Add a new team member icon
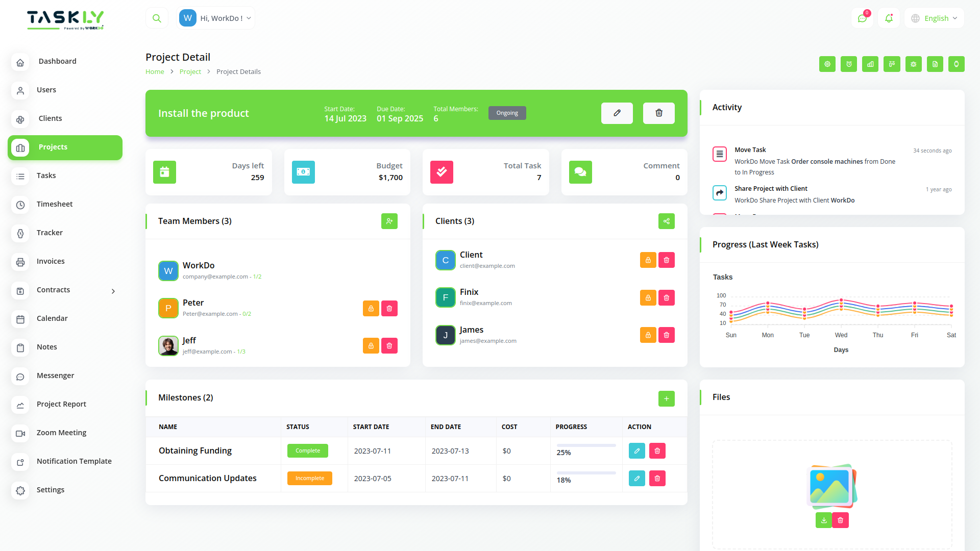The width and height of the screenshot is (980, 551). point(389,221)
